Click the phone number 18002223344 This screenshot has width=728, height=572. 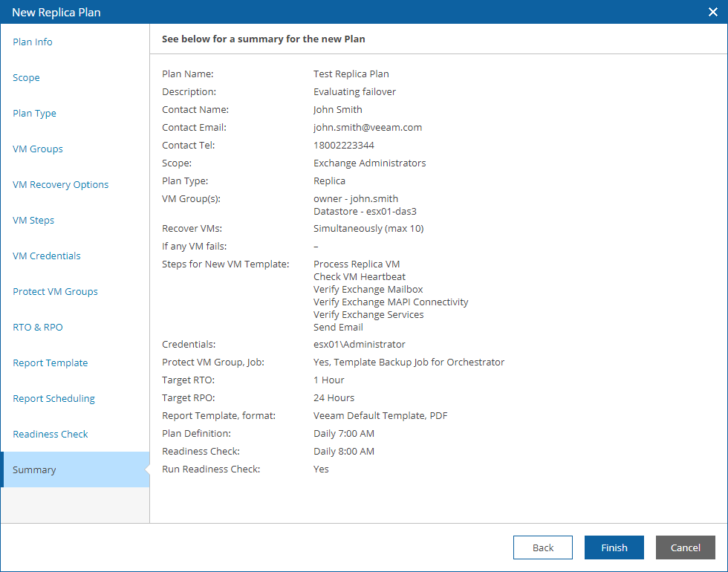(343, 146)
